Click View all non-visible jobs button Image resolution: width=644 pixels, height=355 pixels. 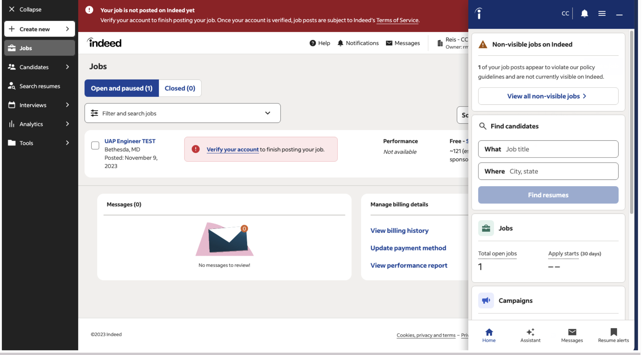point(548,96)
